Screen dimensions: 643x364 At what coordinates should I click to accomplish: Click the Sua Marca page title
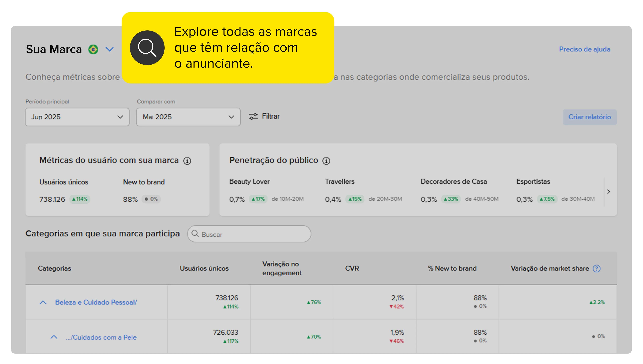pyautogui.click(x=54, y=49)
